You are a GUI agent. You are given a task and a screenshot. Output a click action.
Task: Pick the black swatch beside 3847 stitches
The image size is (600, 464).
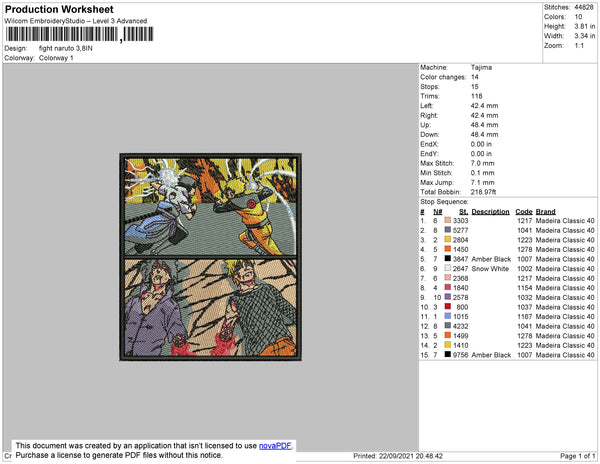(x=448, y=259)
